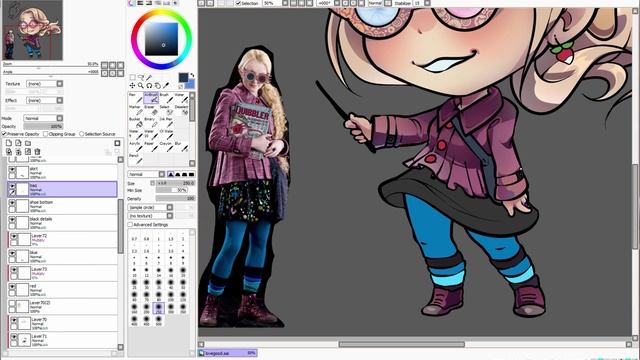The image size is (640, 360).
Task: Enable Advanced Settings checkbox
Action: coord(130,224)
